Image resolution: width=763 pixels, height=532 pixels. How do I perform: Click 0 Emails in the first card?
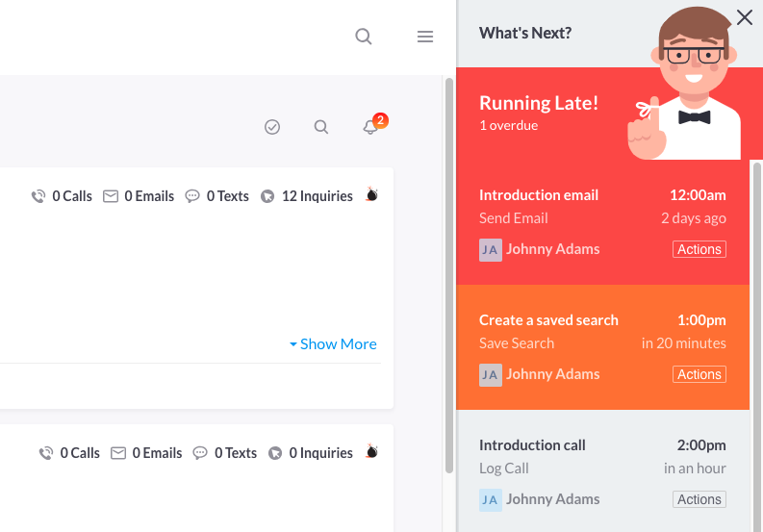coord(149,196)
